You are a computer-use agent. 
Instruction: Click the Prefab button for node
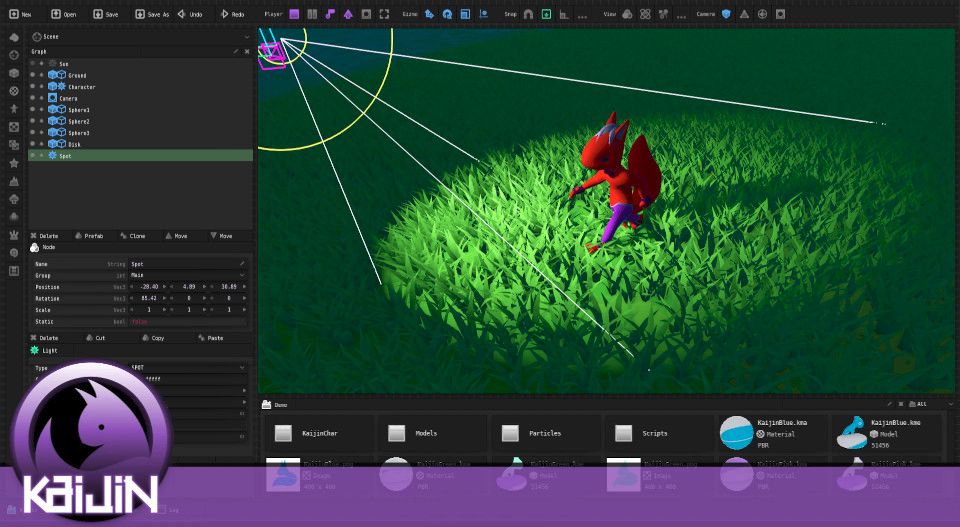tap(89, 236)
